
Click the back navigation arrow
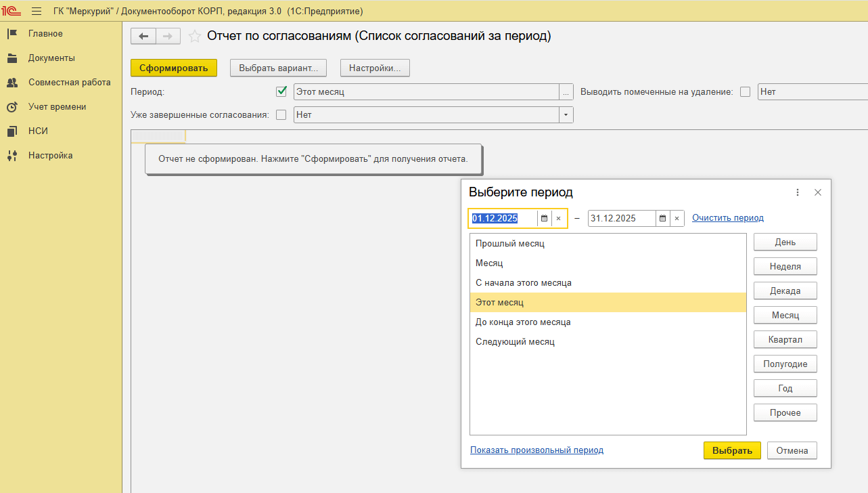pos(143,37)
